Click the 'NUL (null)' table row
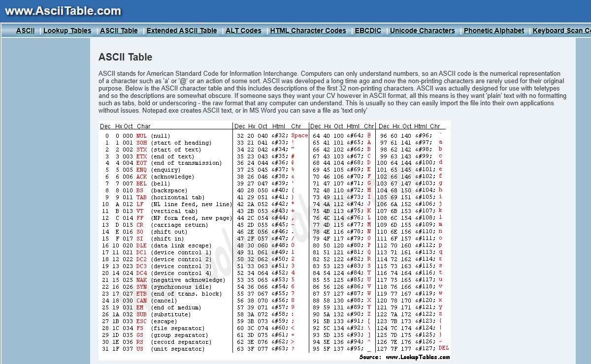Viewport: 591px width, 364px height. 153,136
